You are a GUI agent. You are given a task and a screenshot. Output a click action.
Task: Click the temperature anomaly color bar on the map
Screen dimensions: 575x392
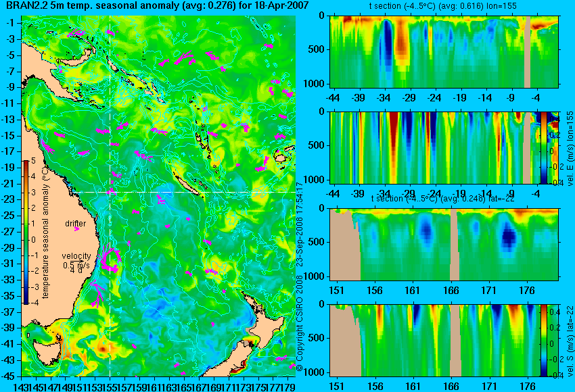(x=26, y=232)
